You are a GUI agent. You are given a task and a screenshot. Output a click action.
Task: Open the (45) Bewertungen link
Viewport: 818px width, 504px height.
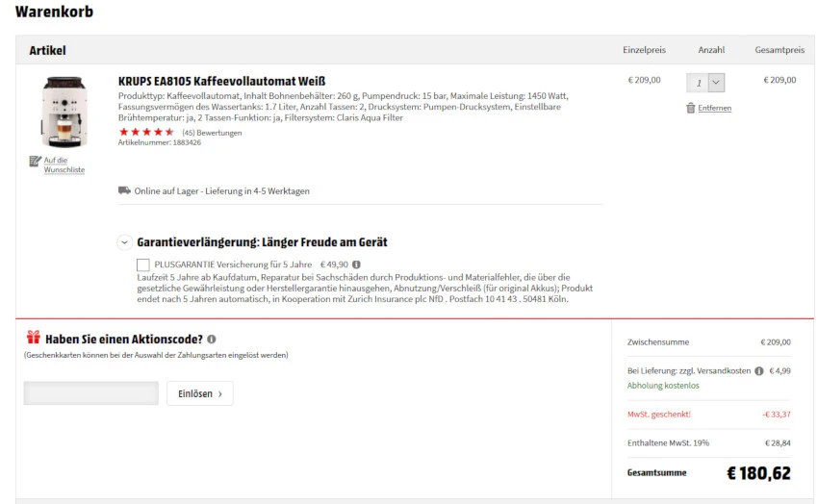click(212, 133)
